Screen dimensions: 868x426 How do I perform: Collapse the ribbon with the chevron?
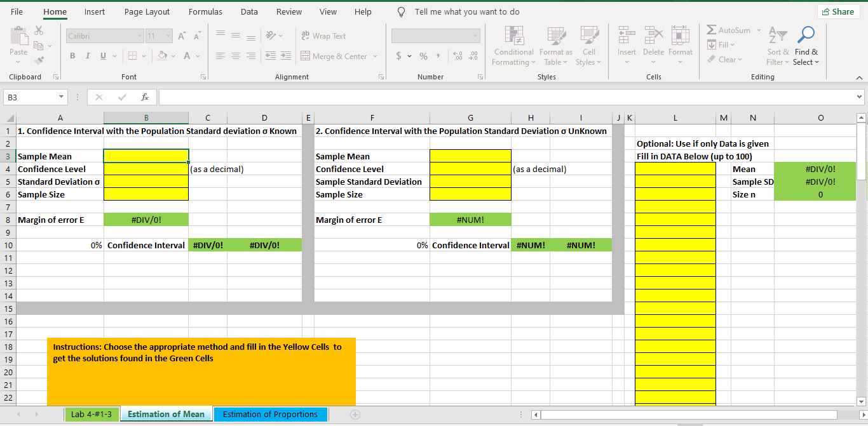coord(859,77)
